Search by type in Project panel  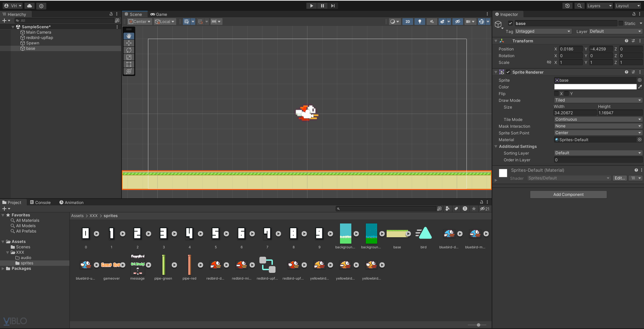[448, 209]
